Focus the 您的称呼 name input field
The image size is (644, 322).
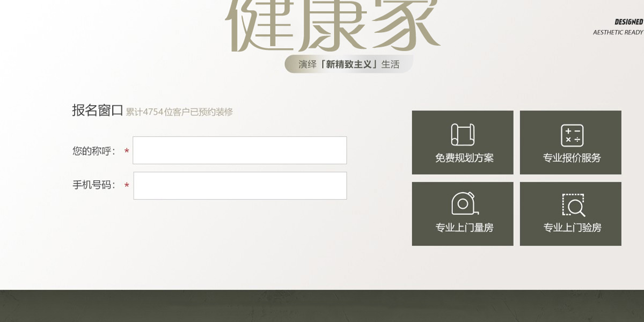click(239, 150)
